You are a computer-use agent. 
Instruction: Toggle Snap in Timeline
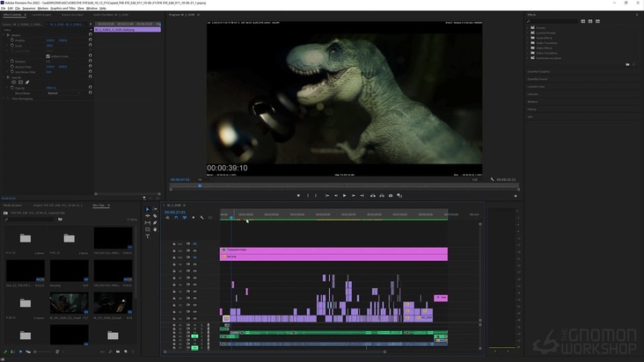coord(176,218)
